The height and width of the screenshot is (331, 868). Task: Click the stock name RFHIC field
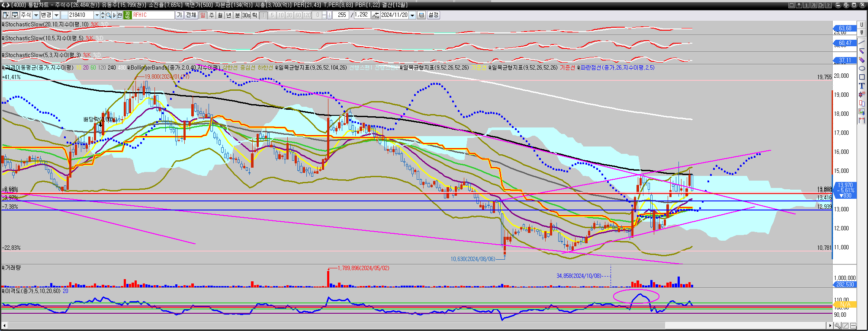tap(153, 15)
